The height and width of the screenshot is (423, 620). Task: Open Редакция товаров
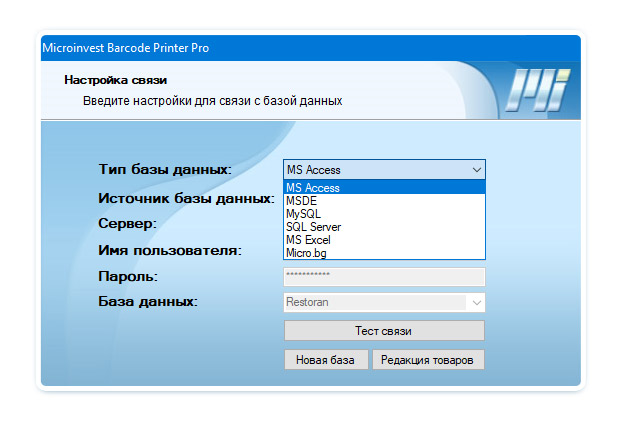click(x=428, y=360)
